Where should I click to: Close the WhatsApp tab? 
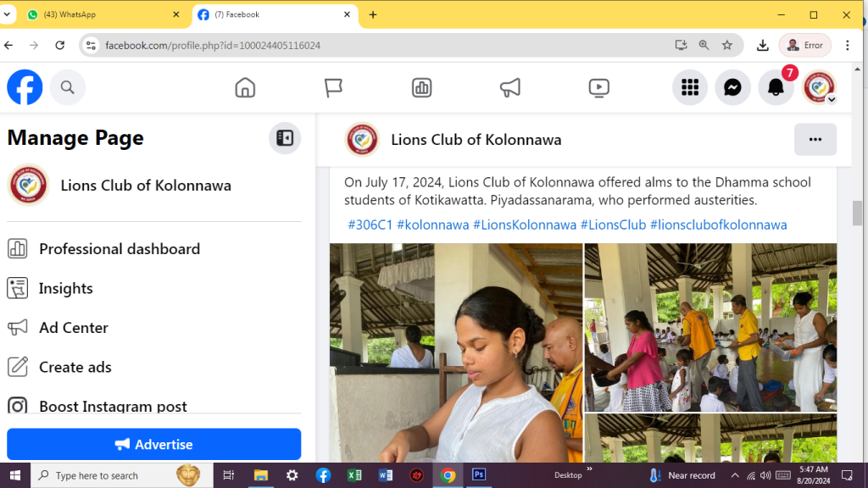coord(176,14)
